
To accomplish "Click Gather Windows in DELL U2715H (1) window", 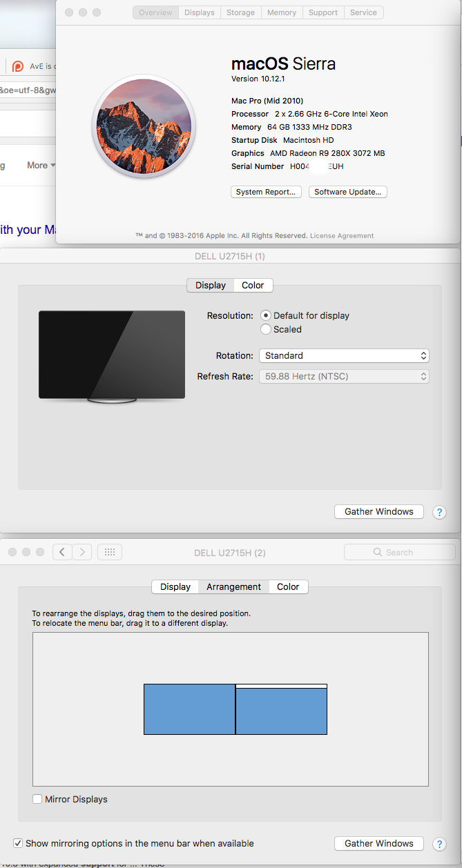I will (379, 511).
